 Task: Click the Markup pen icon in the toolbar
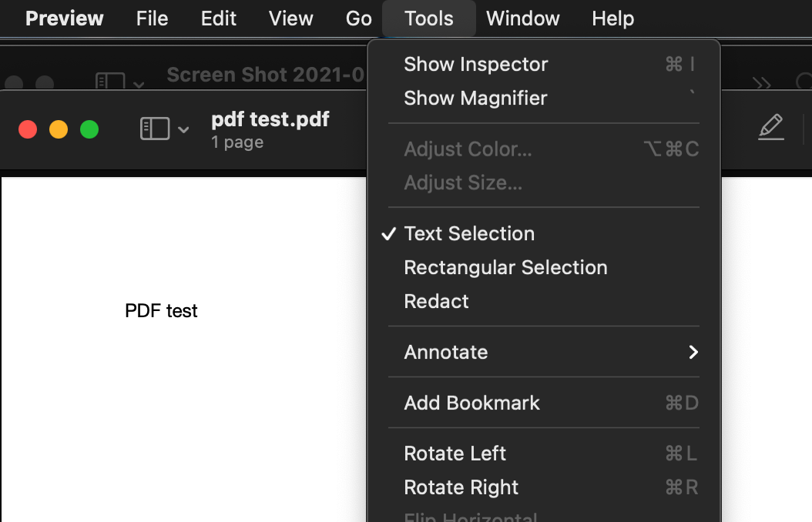(770, 127)
